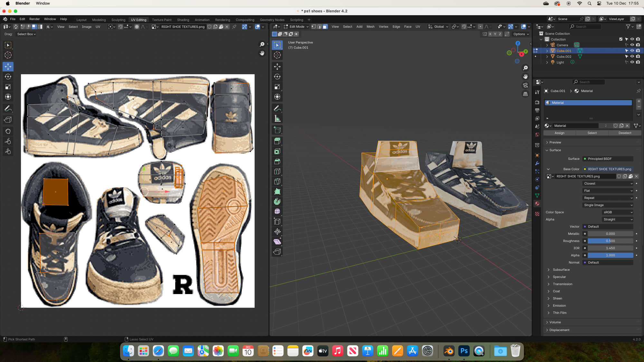Open the Color Space sRGB dropdown
644x362 pixels.
[618, 212]
